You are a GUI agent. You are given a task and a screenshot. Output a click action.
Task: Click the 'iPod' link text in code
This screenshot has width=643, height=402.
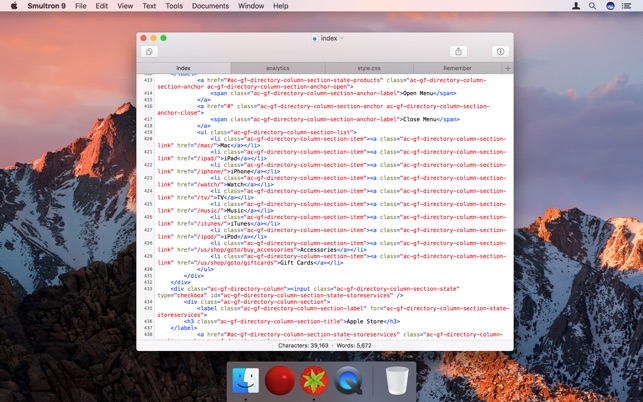click(x=231, y=237)
